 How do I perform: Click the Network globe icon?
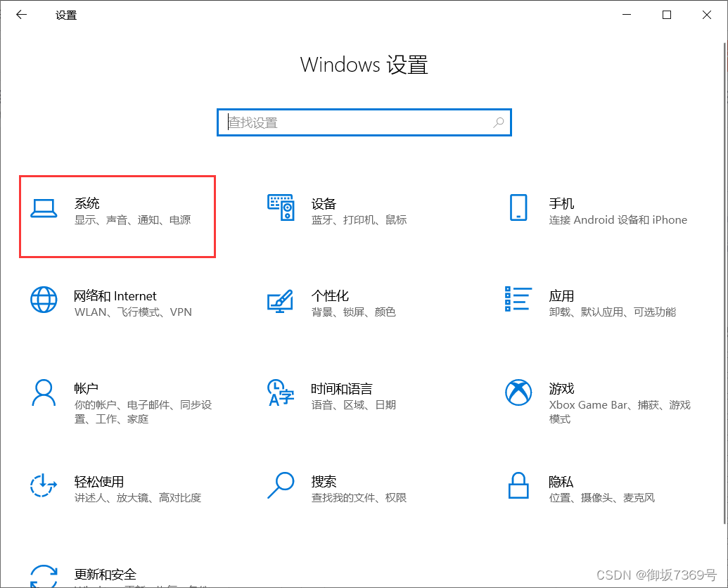[x=44, y=300]
